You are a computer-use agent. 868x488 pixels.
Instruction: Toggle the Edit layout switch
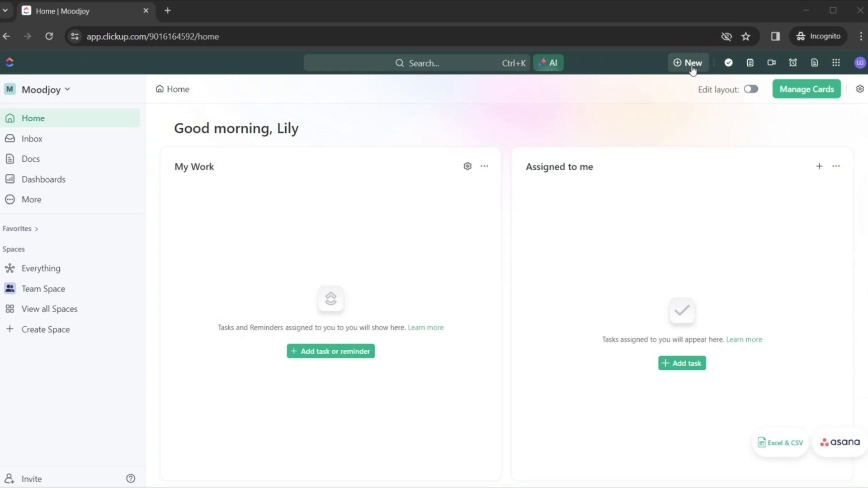tap(751, 89)
